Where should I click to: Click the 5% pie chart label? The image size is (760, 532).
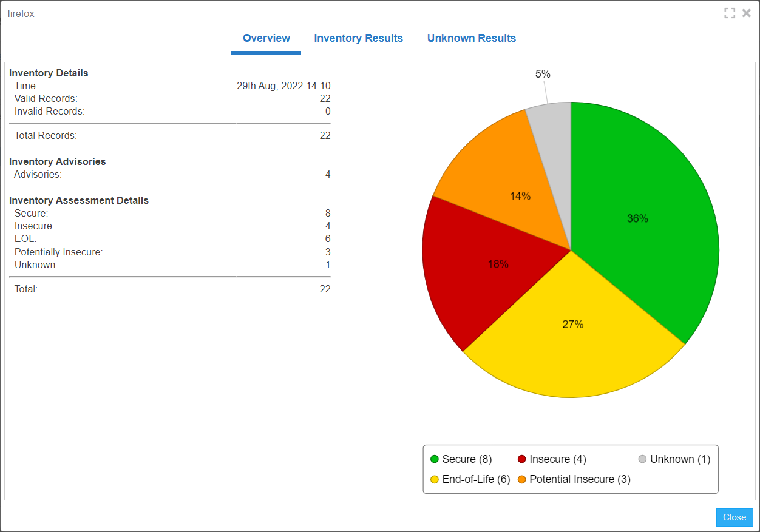[543, 74]
